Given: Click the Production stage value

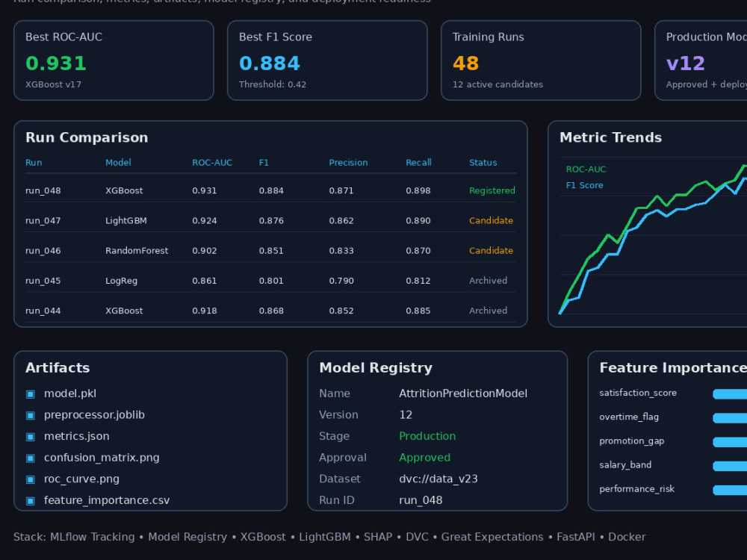Looking at the screenshot, I should click(x=427, y=436).
